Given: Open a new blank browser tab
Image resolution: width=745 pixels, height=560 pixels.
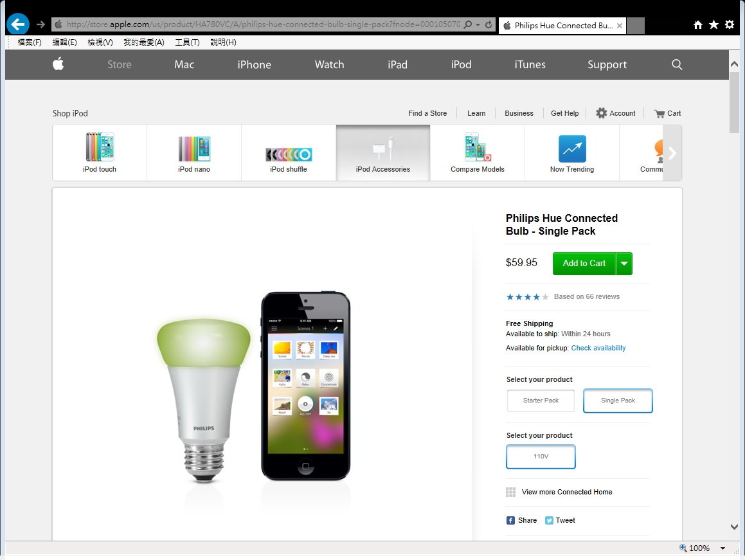Looking at the screenshot, I should tap(635, 26).
